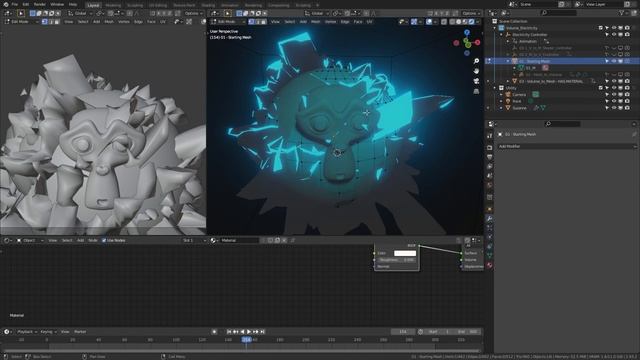Open Edit Mode dropdown in left viewport

[21, 22]
